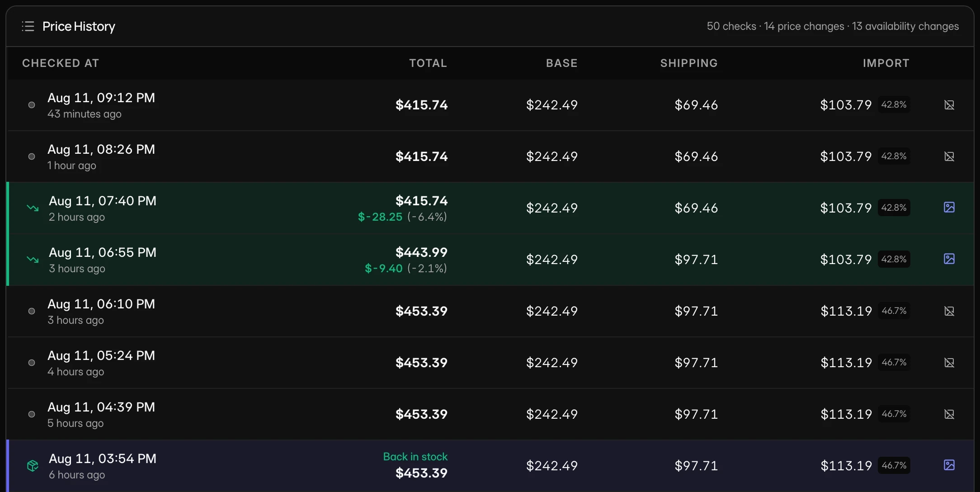
Task: Click the list icon beside Price History
Action: click(28, 26)
